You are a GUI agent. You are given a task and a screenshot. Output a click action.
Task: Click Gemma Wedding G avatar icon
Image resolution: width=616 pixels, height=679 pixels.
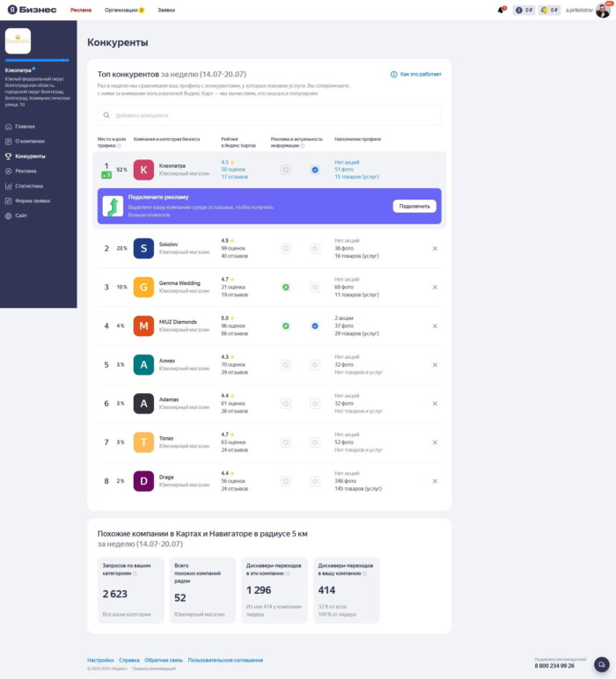(x=143, y=287)
